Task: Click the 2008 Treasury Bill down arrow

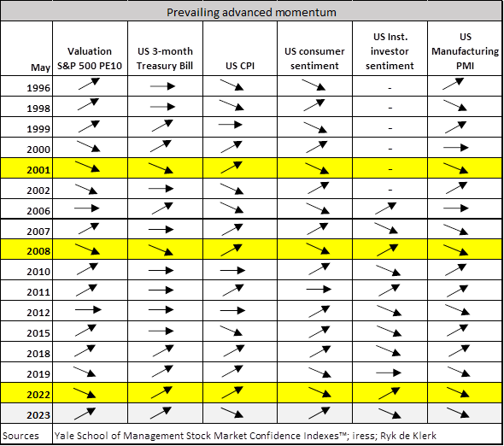Action: 161,249
